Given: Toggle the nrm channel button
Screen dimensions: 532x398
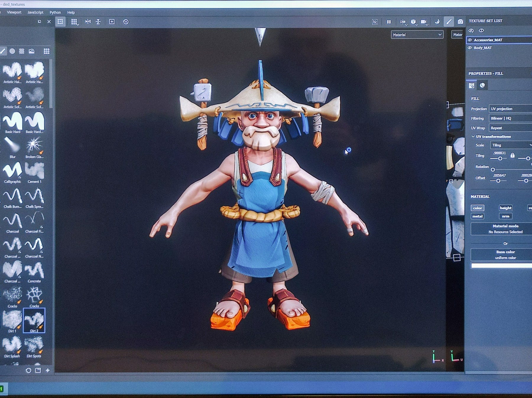Looking at the screenshot, I should point(506,216).
